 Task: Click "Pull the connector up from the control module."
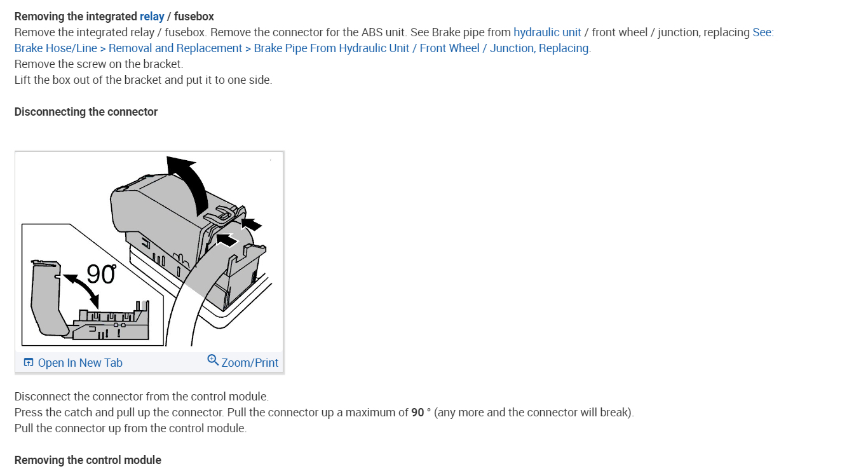click(130, 428)
